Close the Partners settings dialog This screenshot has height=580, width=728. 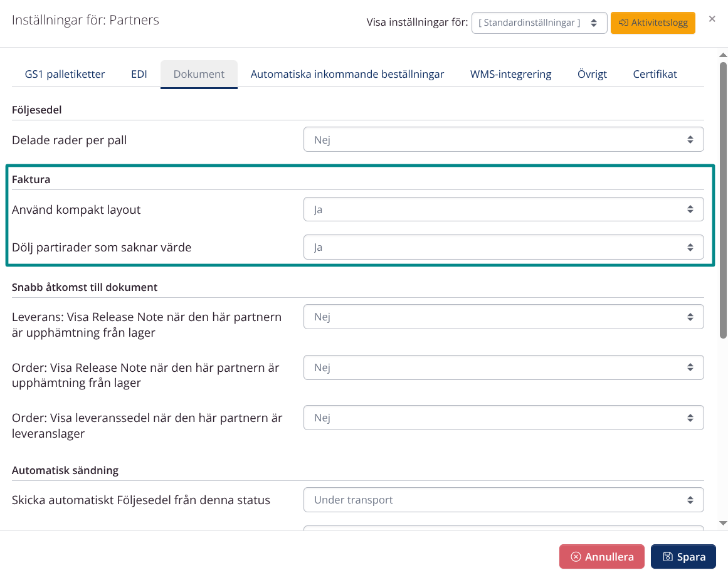click(x=712, y=19)
